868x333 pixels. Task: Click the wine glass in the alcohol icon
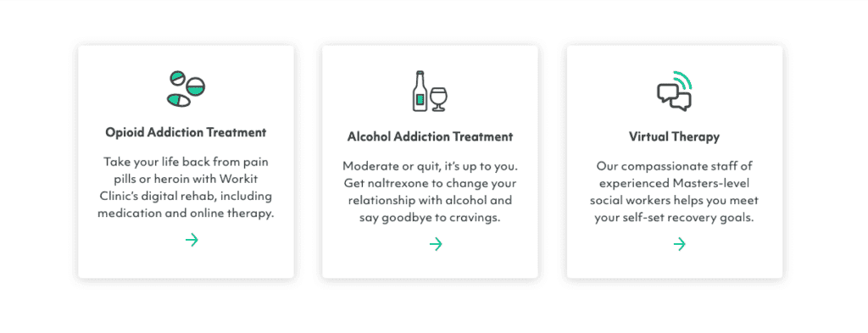coord(438,98)
